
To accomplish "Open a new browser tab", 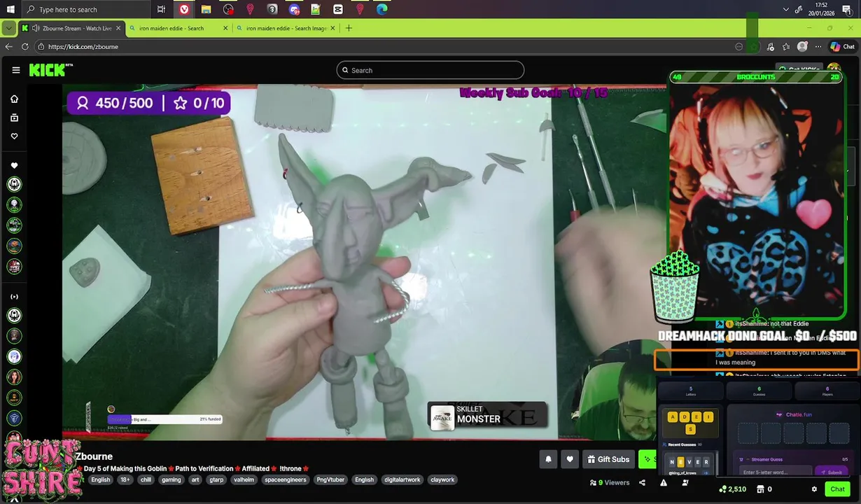I will [349, 28].
